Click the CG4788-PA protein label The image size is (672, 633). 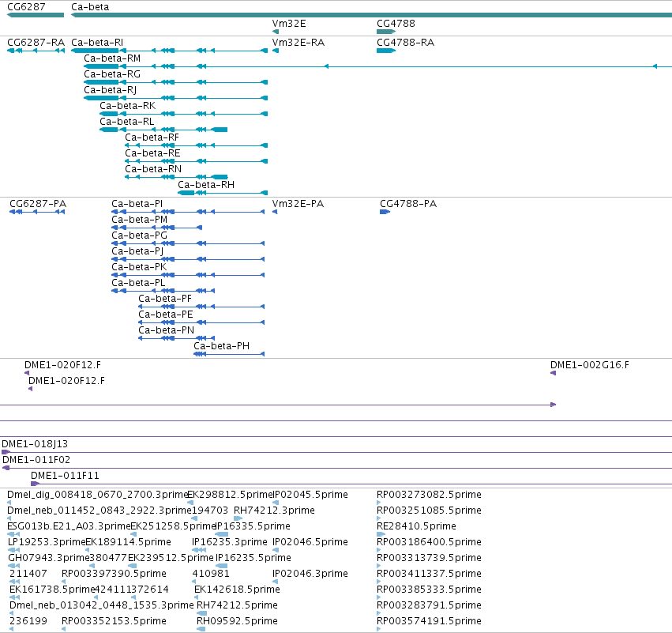click(x=408, y=203)
